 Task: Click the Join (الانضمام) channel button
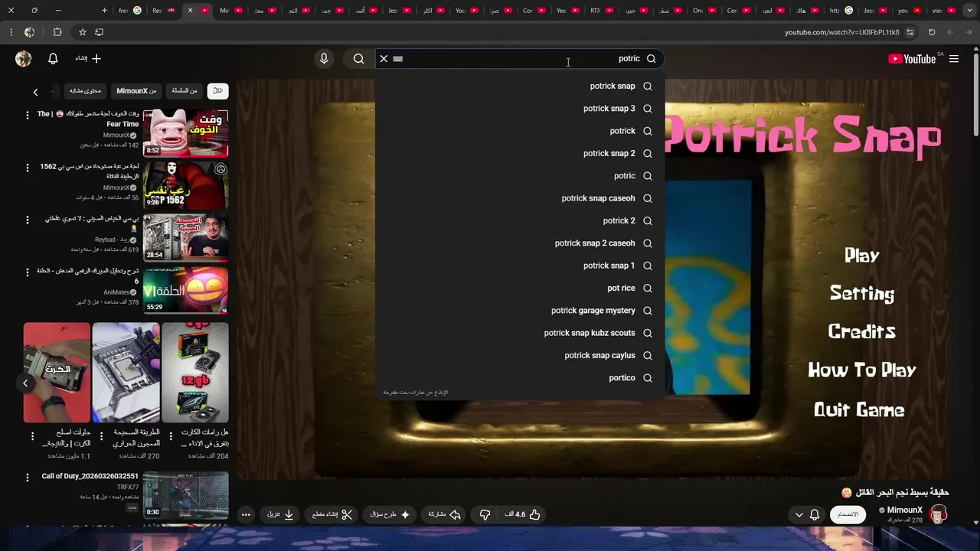coord(848,514)
